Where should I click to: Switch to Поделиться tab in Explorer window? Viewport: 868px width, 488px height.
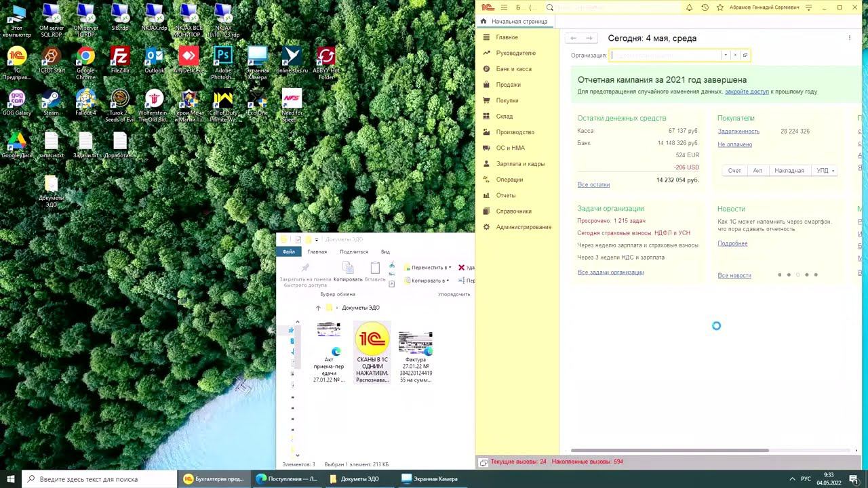click(x=354, y=251)
